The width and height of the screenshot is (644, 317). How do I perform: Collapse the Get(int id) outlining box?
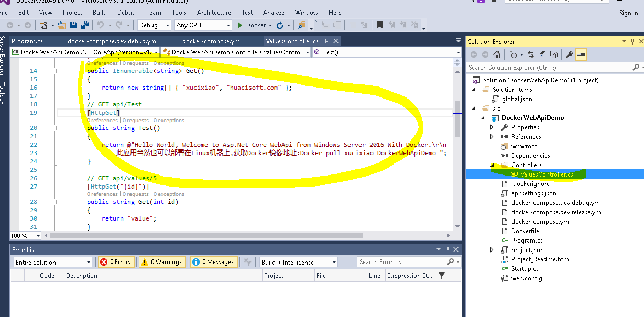(53, 202)
